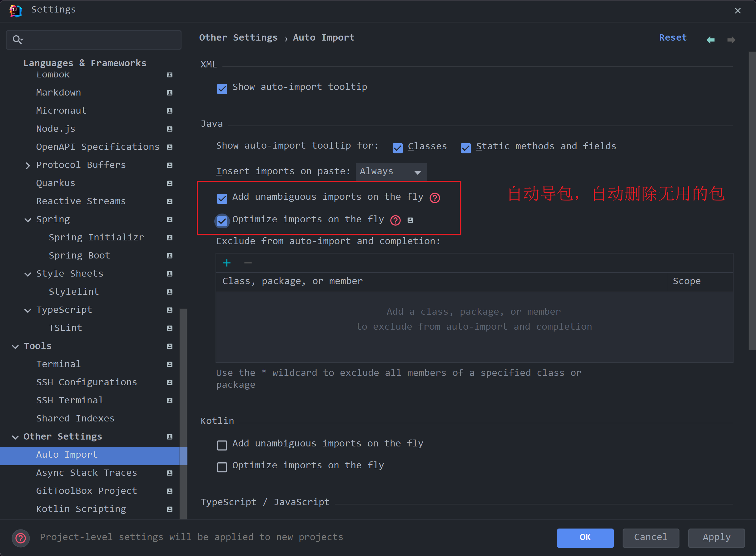Collapse the Spring tree node
The height and width of the screenshot is (556, 756).
27,220
